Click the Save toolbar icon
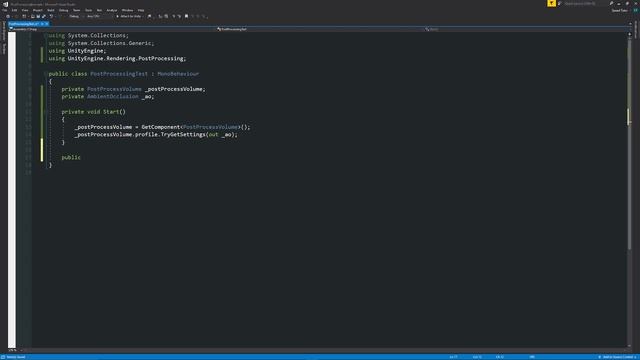 (38, 16)
